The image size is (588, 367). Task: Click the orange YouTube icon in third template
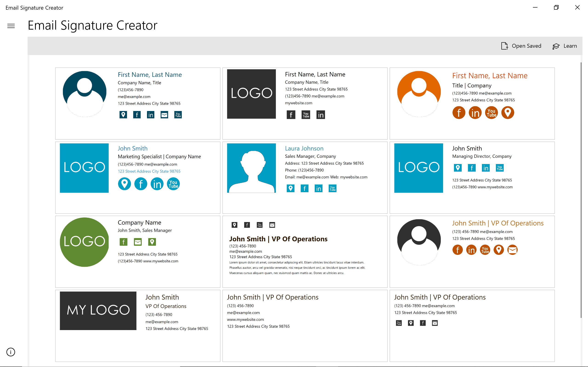(491, 113)
